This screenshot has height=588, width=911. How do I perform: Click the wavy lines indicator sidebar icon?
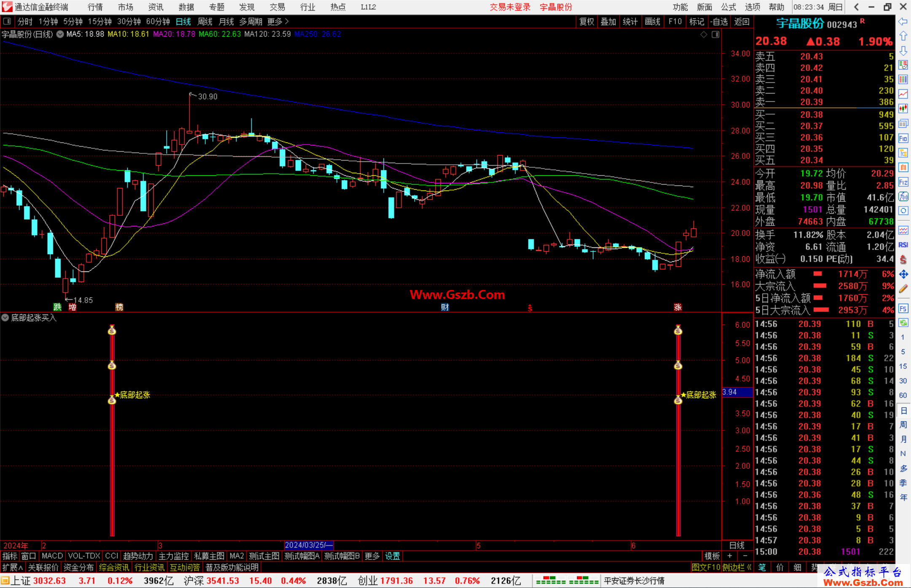(x=903, y=230)
